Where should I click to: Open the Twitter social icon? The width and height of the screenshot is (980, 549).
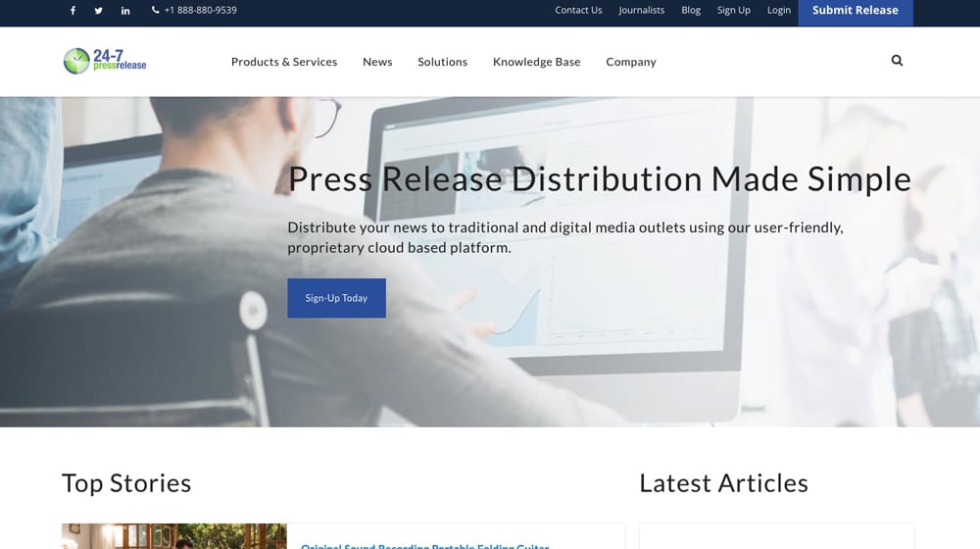(x=99, y=10)
